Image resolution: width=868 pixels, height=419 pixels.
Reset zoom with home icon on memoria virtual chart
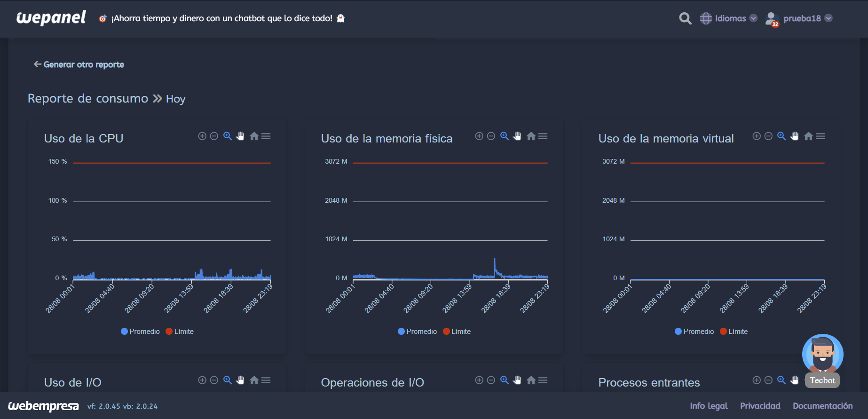pos(808,136)
